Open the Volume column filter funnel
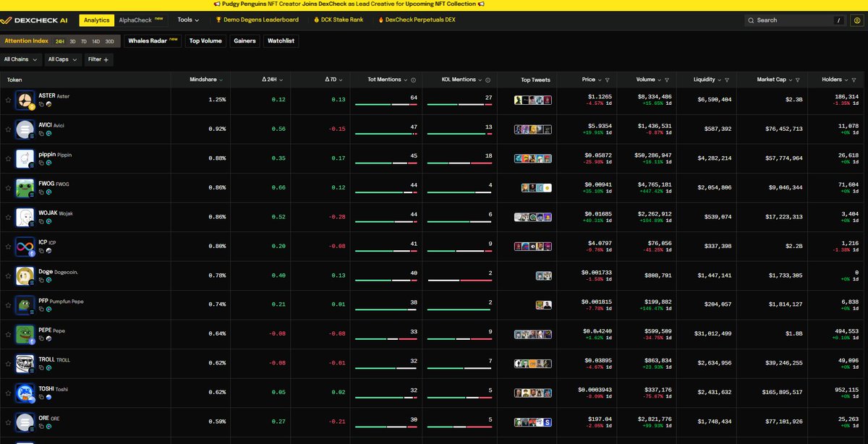868x444 pixels. pyautogui.click(x=667, y=80)
